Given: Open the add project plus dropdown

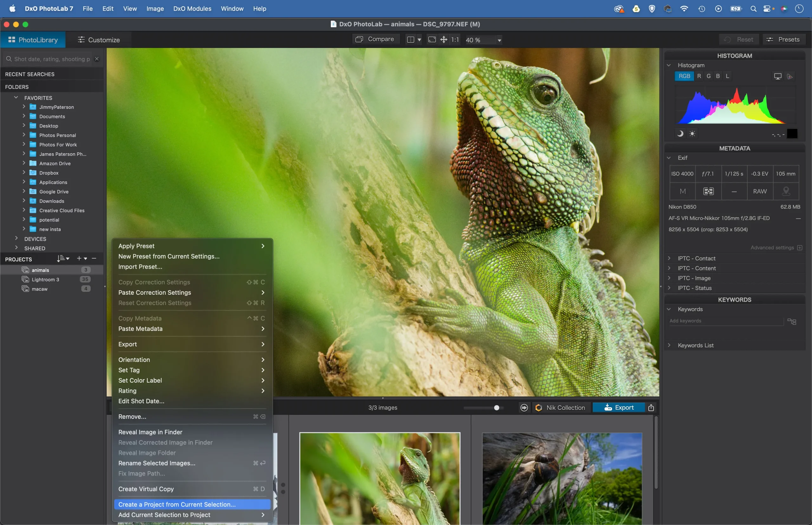Looking at the screenshot, I should [82, 259].
